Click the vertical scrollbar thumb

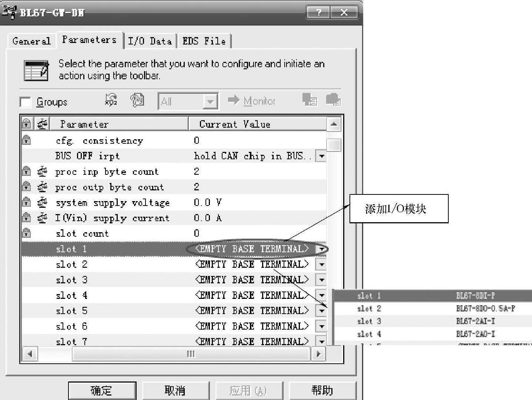point(334,145)
